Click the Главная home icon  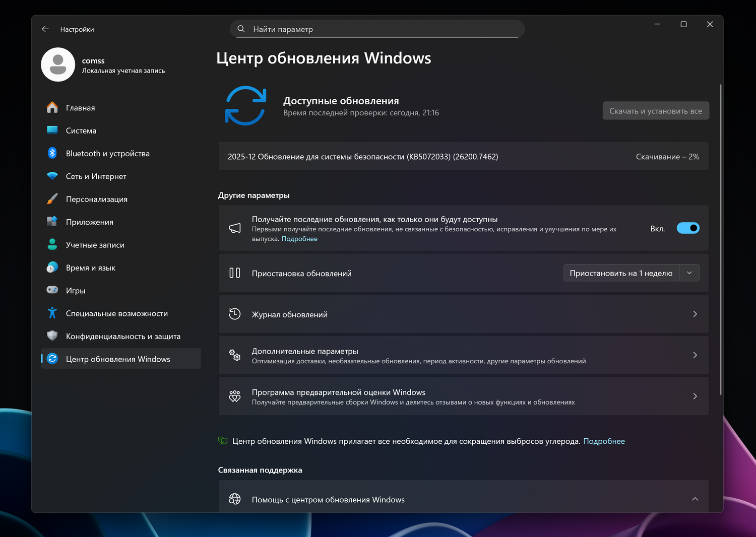pos(52,108)
